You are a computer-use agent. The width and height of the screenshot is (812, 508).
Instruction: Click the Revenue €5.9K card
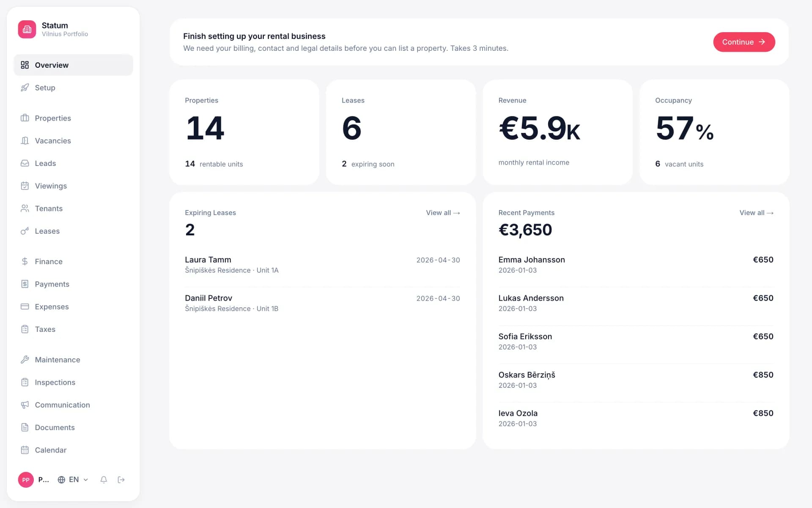pos(557,132)
